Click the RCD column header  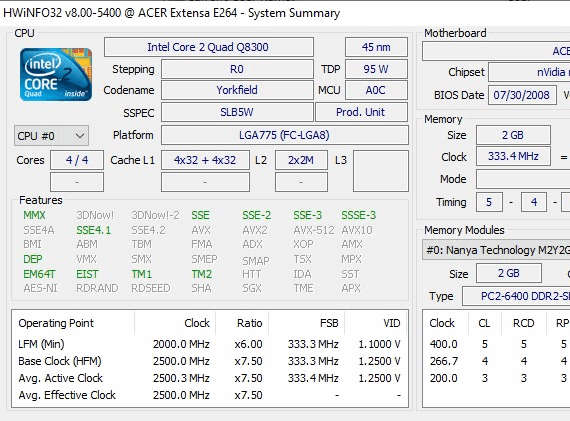[523, 323]
